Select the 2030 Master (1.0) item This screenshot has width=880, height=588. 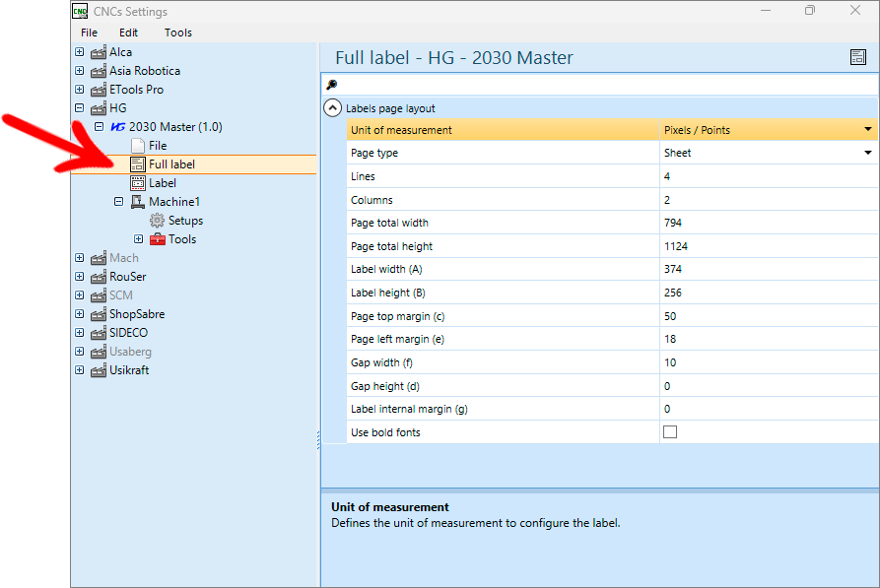175,127
